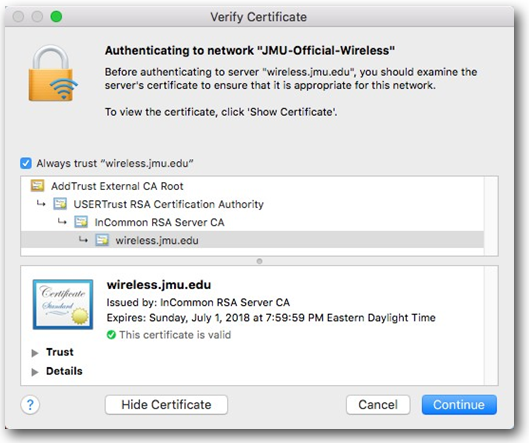The image size is (529, 443).
Task: Click "To view the certificate" instruction text
Action: pos(221,112)
